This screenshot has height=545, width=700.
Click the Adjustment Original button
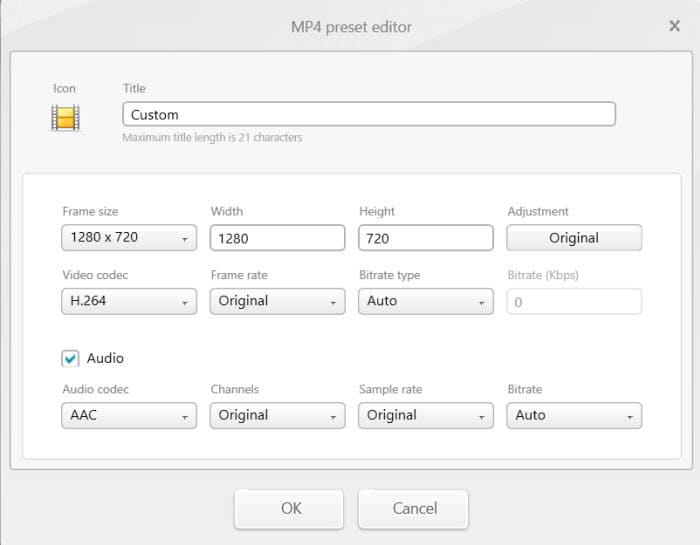pyautogui.click(x=574, y=238)
